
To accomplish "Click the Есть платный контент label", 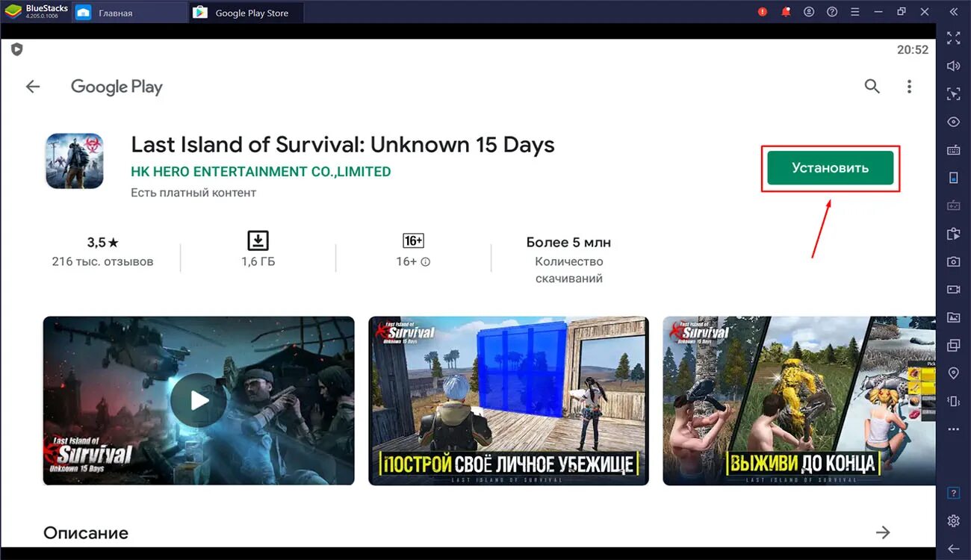I will 193,193.
